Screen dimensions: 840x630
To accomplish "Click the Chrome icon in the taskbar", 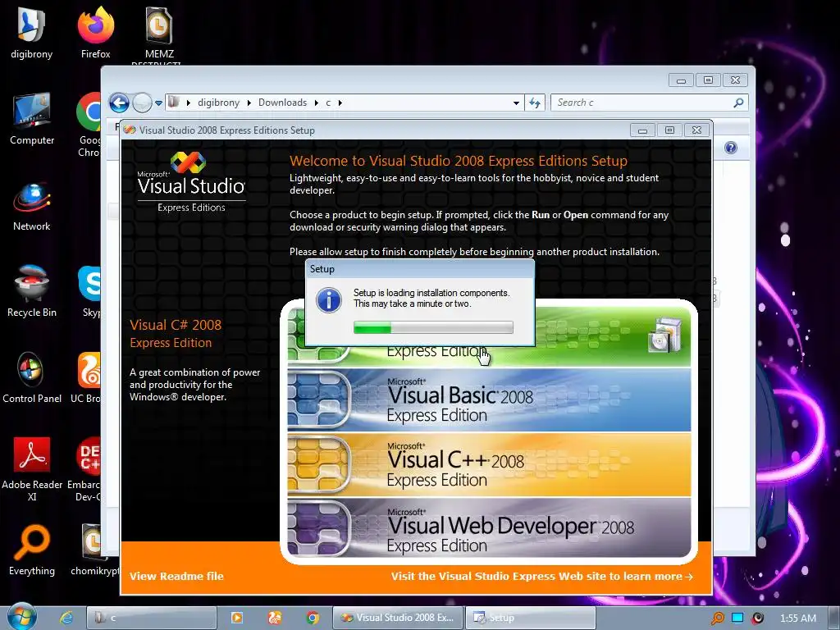I will [x=313, y=618].
